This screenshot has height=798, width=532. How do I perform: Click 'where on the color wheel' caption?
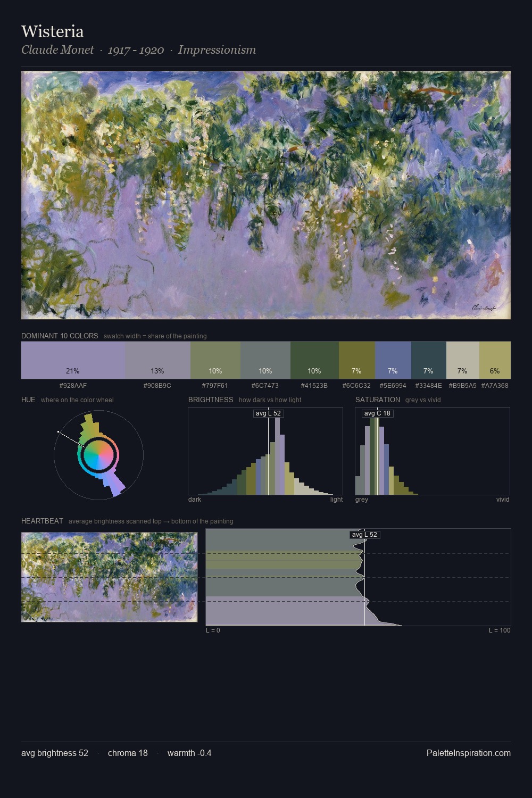(x=77, y=400)
